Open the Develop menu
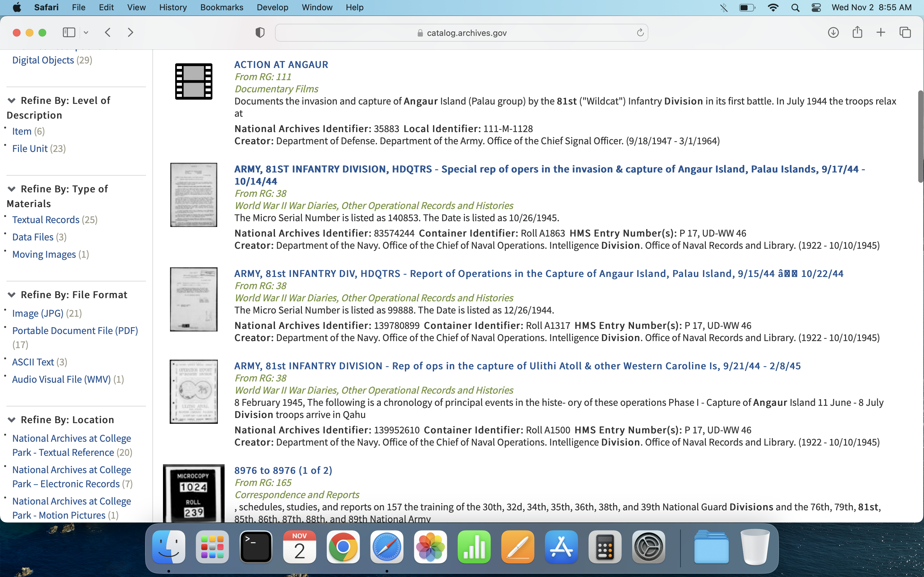Image resolution: width=924 pixels, height=577 pixels. coord(272,8)
